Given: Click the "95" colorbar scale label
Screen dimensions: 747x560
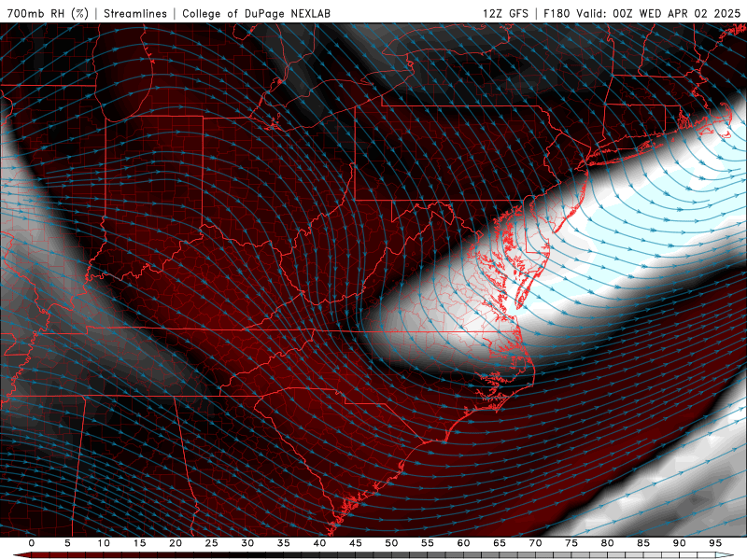Looking at the screenshot, I should click(715, 543).
